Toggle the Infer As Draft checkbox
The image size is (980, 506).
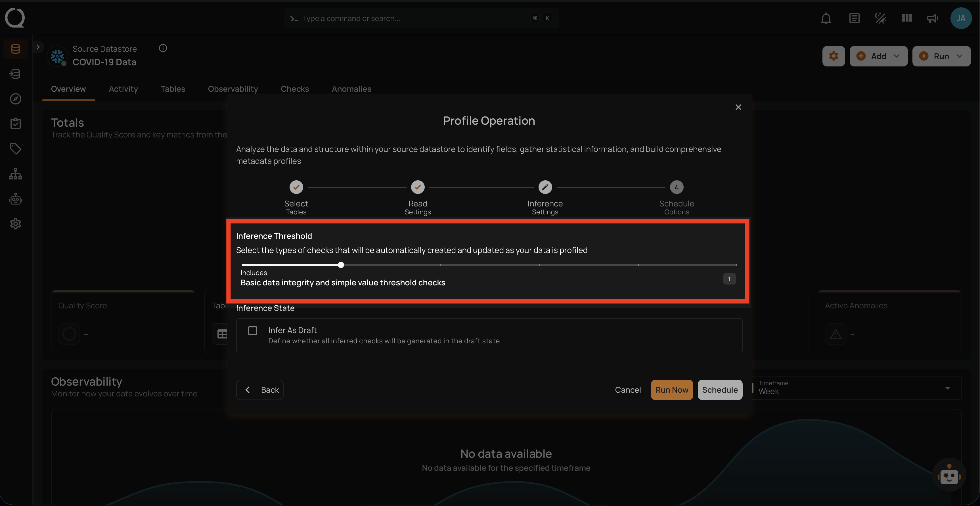coord(252,331)
